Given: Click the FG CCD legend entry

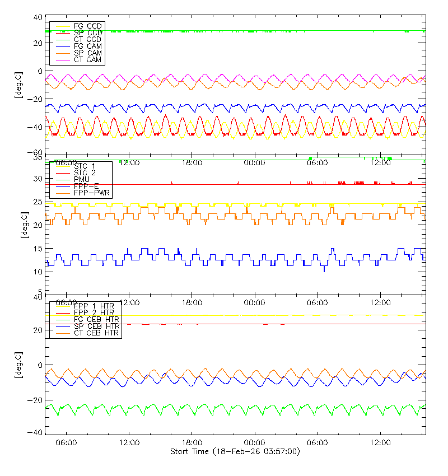Looking at the screenshot, I should click(87, 26).
